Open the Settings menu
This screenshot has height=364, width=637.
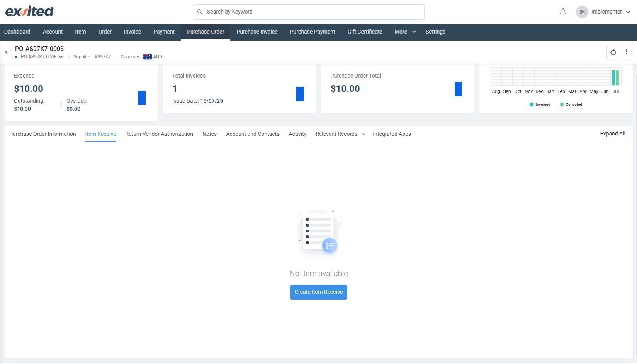tap(435, 32)
